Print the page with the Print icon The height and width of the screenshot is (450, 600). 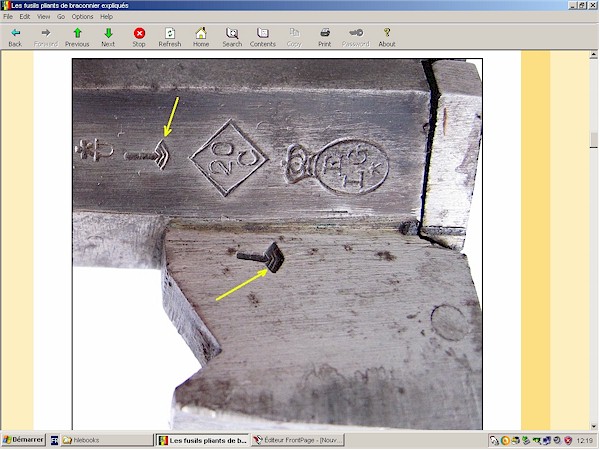click(325, 33)
